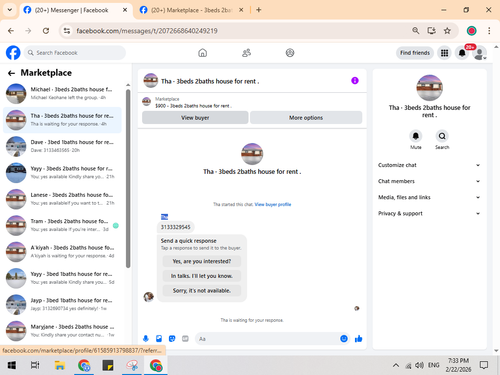This screenshot has height=375, width=500.
Task: Open A'kiyah's 3beds 2baths conversation
Action: [62, 252]
